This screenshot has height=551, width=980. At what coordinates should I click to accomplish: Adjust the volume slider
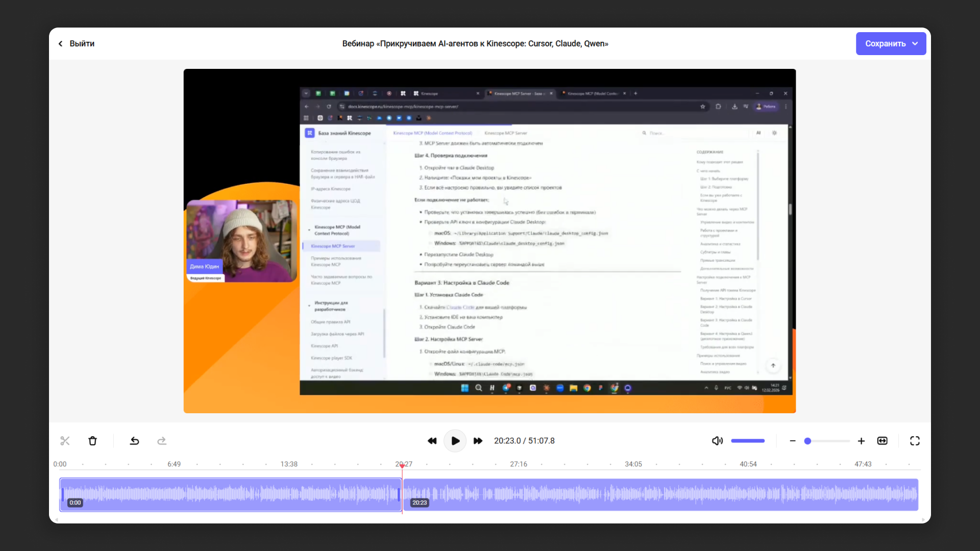coord(748,441)
